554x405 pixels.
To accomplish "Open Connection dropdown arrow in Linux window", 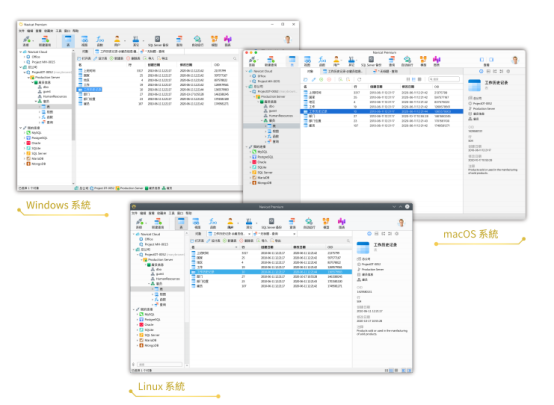I will click(147, 223).
